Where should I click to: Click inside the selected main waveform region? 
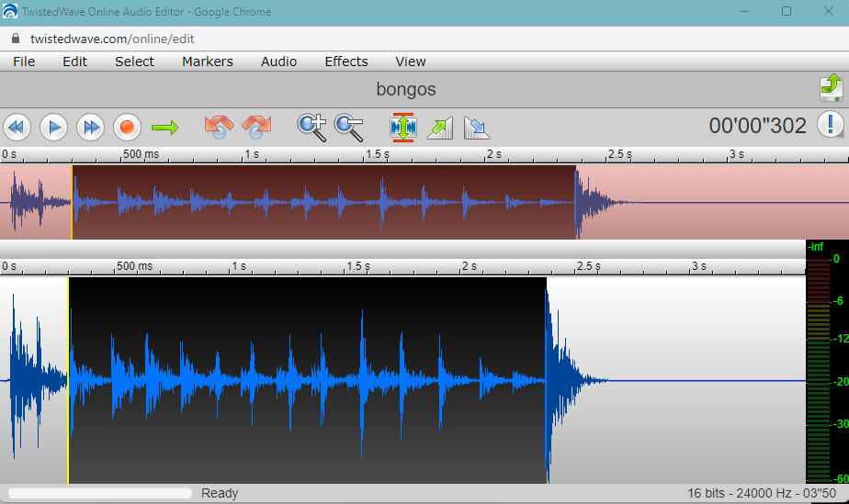point(308,380)
